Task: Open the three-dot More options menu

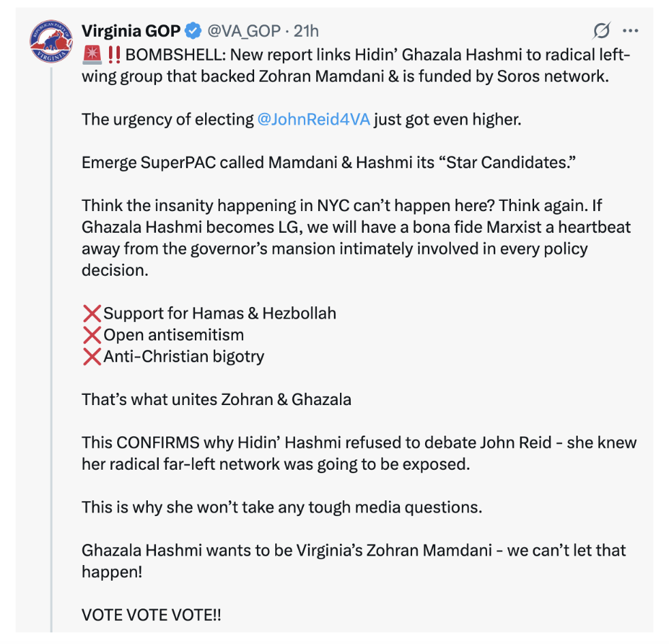Action: (x=631, y=31)
